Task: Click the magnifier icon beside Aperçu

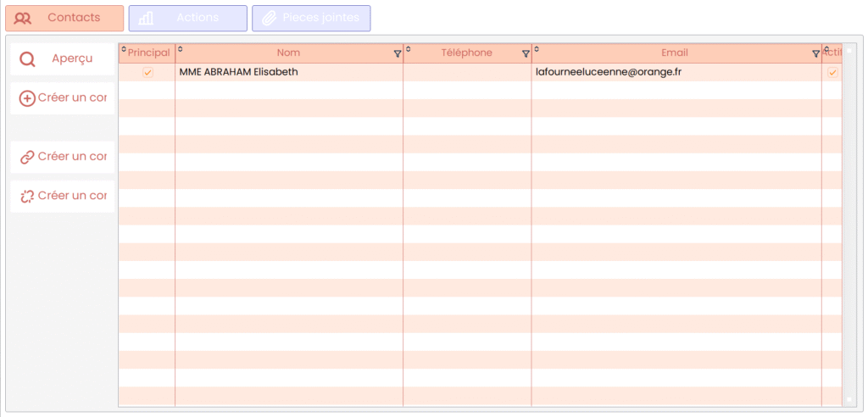Action: point(27,59)
